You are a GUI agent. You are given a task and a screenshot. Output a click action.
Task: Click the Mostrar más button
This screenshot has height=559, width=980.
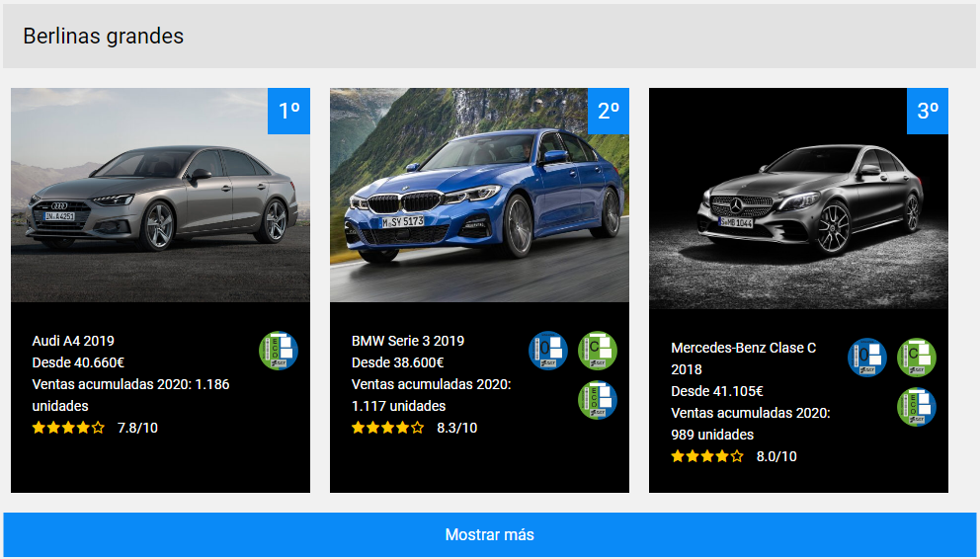click(x=489, y=534)
